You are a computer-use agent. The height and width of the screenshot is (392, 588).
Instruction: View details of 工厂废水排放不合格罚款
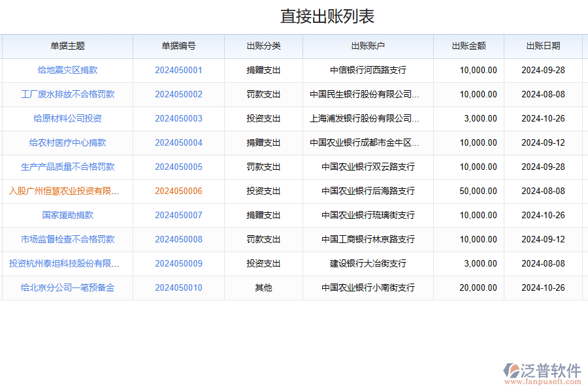coord(68,94)
